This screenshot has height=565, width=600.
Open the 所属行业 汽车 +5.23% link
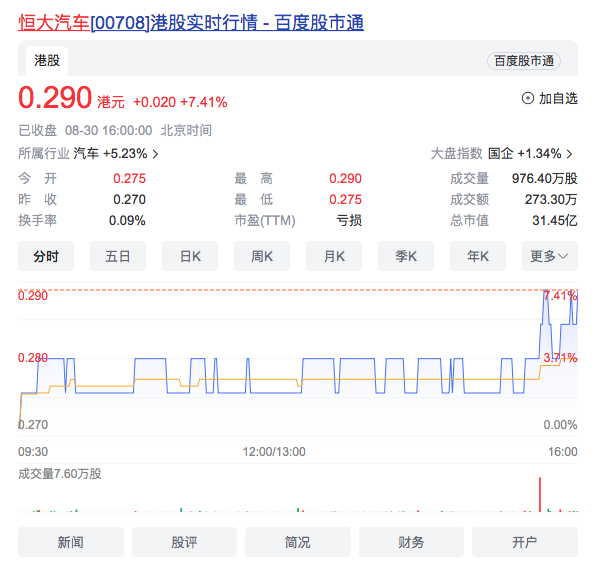pyautogui.click(x=88, y=154)
